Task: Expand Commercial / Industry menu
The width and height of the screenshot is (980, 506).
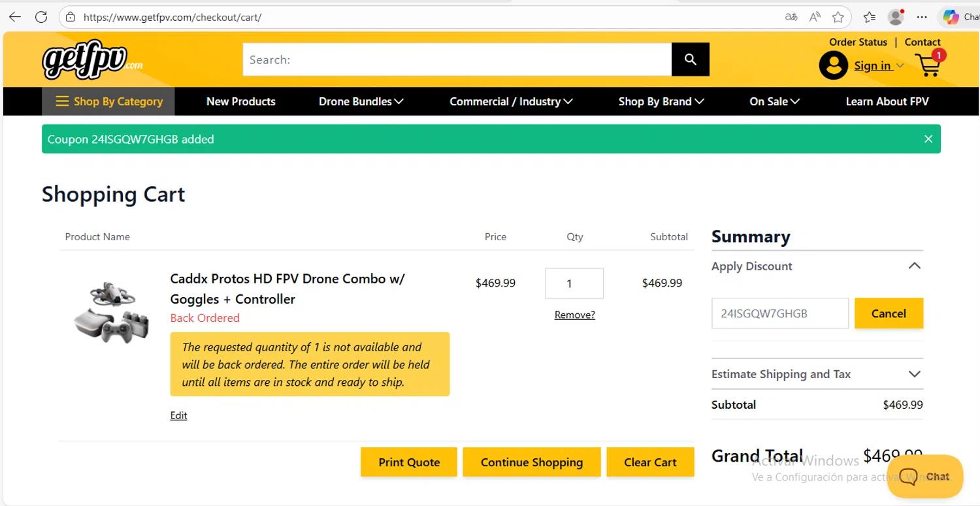Action: [x=512, y=101]
